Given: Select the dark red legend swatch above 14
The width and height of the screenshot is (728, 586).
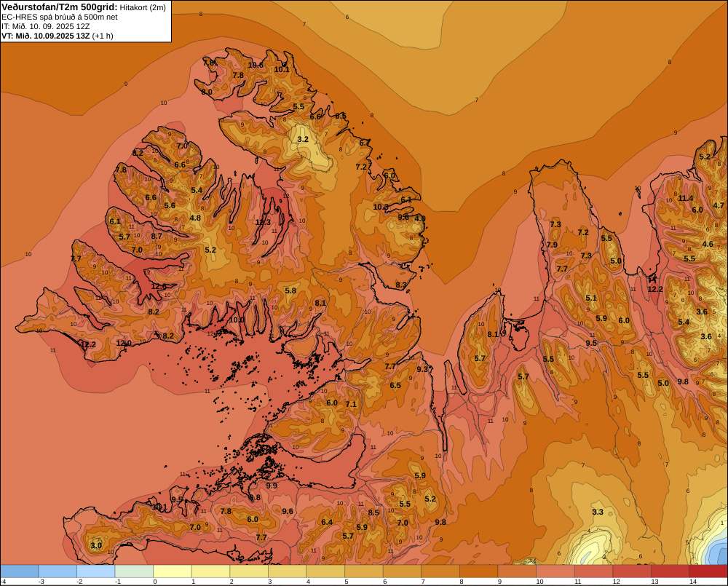Looking at the screenshot, I should click(708, 571).
